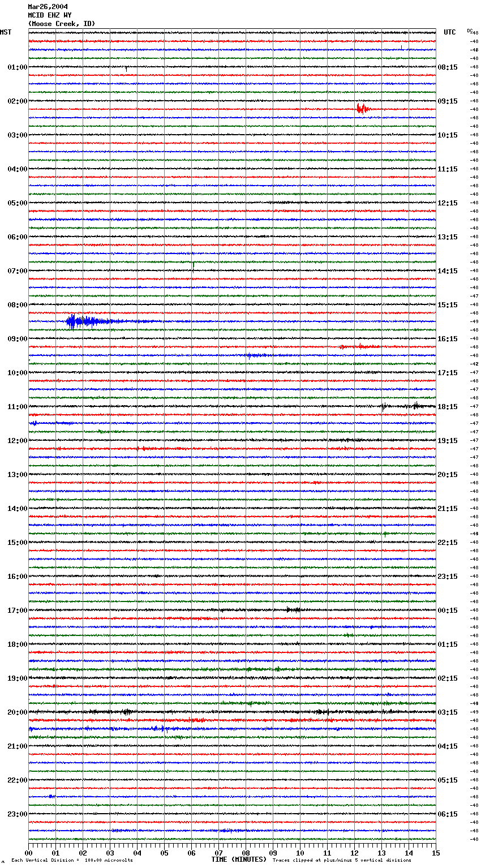Click the black burst on the 17:00 trace

(293, 609)
